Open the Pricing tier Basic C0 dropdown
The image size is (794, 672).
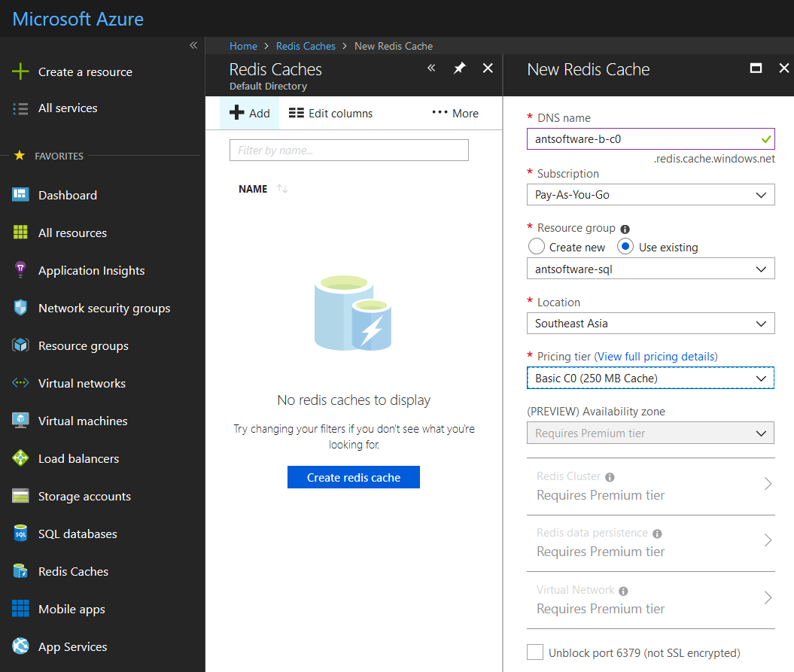651,378
